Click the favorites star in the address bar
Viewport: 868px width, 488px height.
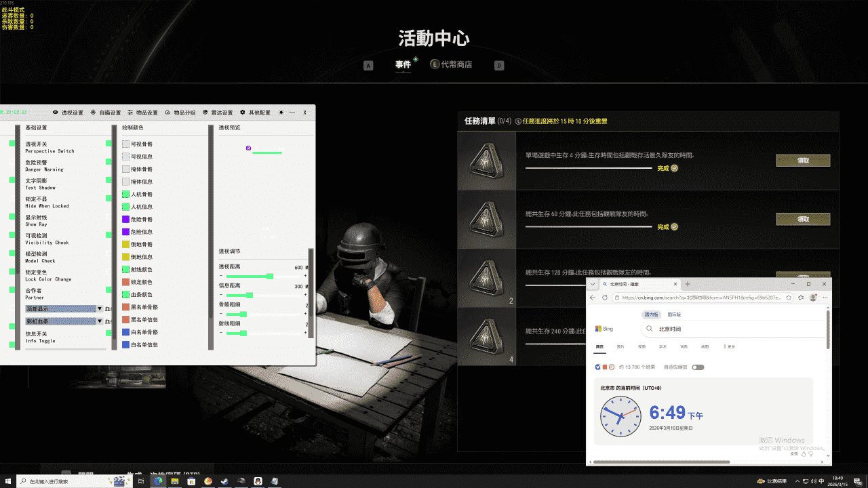789,297
